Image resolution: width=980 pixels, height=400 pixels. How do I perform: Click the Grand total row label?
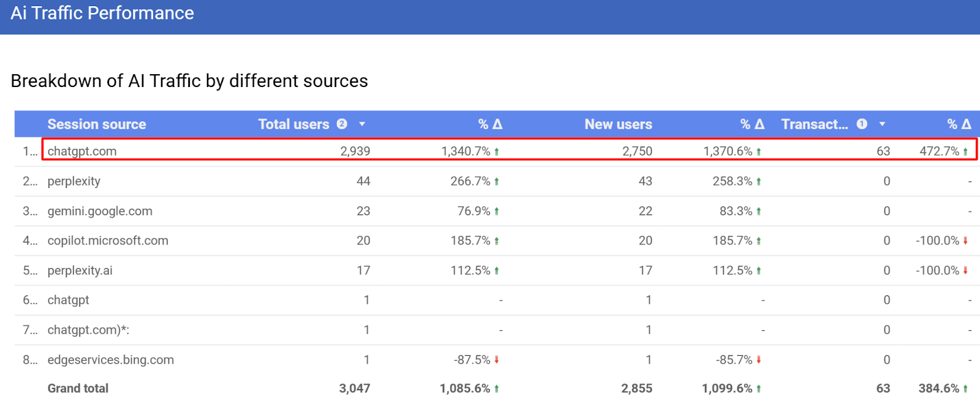78,388
